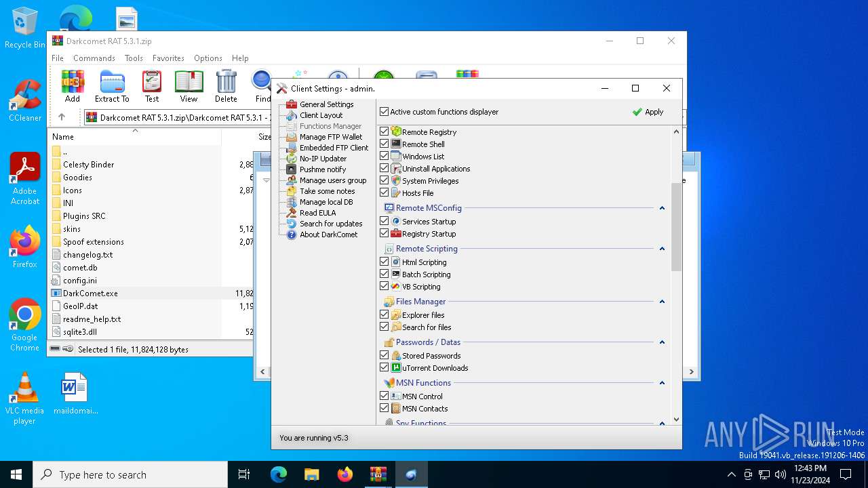The height and width of the screenshot is (488, 868).
Task: Open the CCleaner desktop shortcut
Action: [x=25, y=101]
